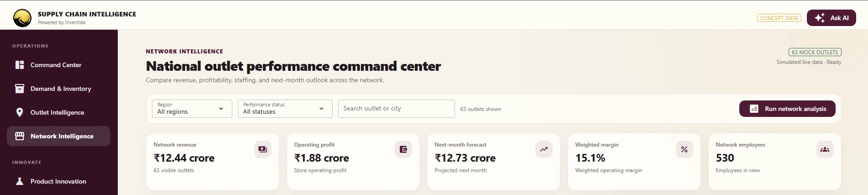The image size is (868, 195).
Task: Click the Network employees group icon
Action: 825,149
